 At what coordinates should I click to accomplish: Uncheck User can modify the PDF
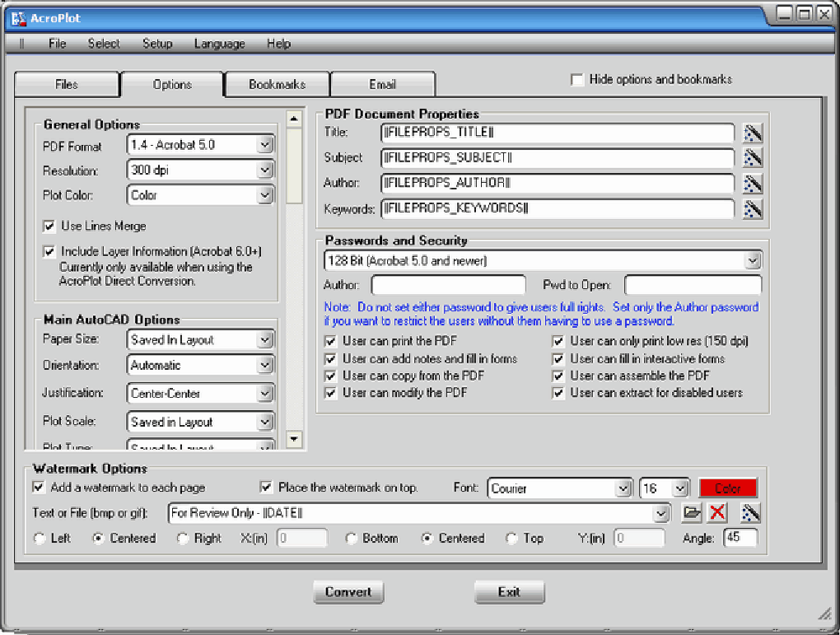click(330, 393)
